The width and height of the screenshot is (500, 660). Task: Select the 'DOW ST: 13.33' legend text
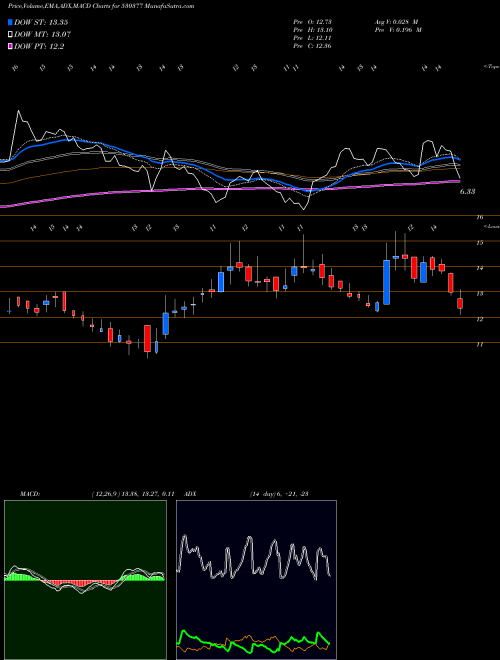(41, 22)
